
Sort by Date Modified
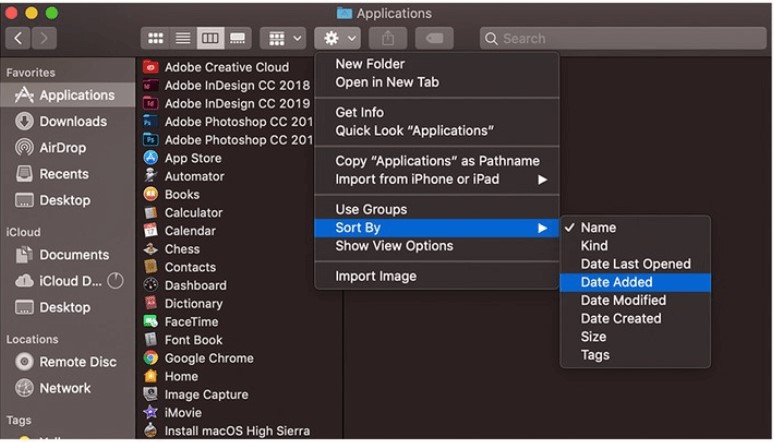tap(635, 300)
